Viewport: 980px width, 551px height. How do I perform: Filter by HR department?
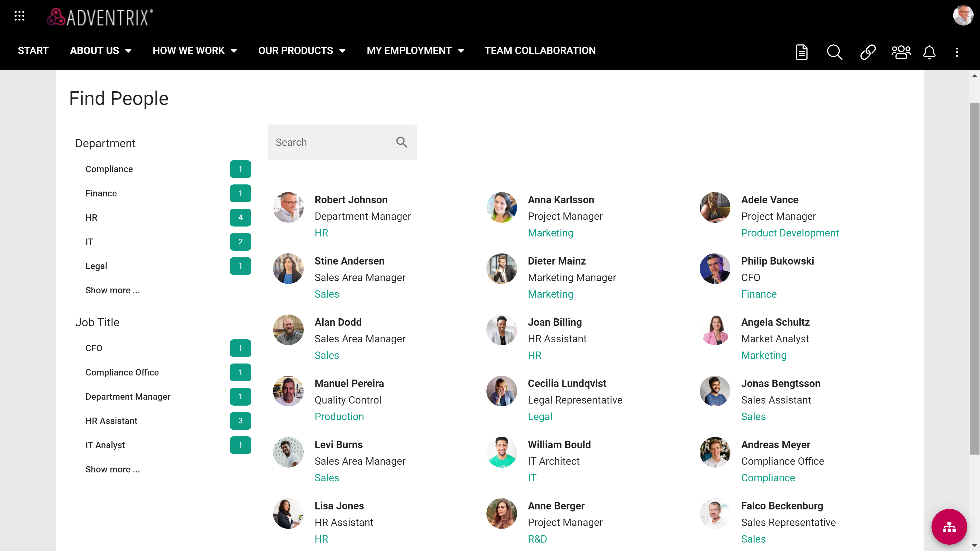[x=91, y=218]
